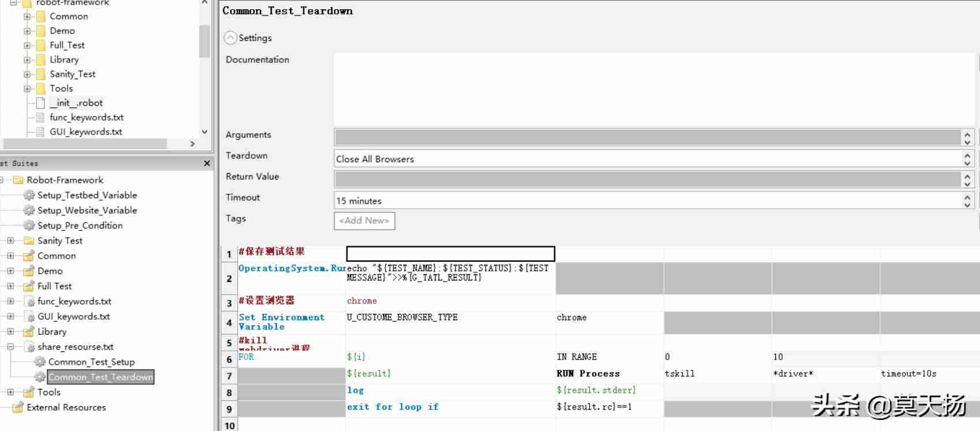The image size is (980, 431).
Task: Click the Demo suite folder icon
Action: click(x=29, y=271)
